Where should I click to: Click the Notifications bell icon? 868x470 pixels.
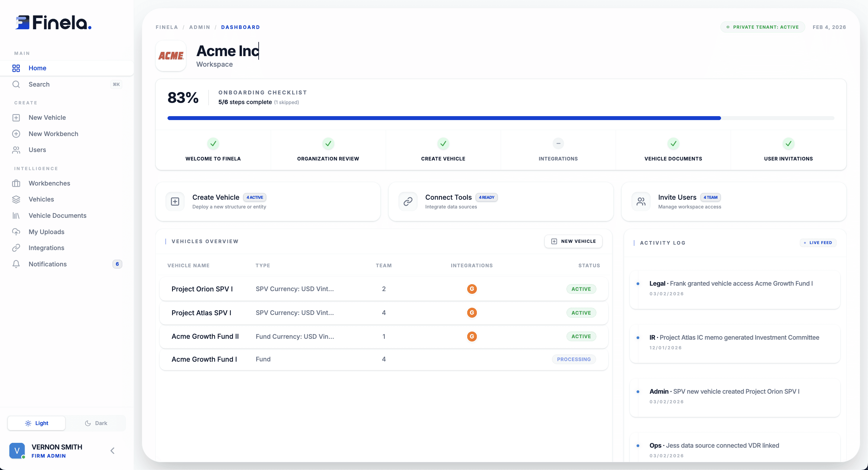(16, 264)
